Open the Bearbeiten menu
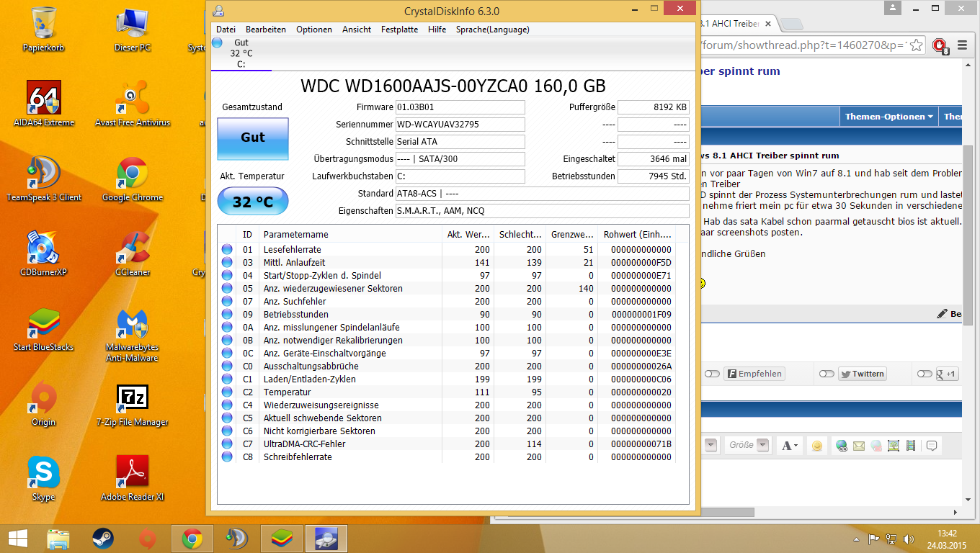980x553 pixels. (x=266, y=30)
